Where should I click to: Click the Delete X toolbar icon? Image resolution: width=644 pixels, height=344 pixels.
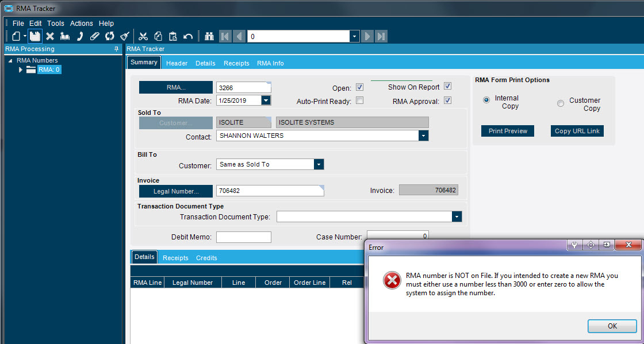click(x=50, y=36)
